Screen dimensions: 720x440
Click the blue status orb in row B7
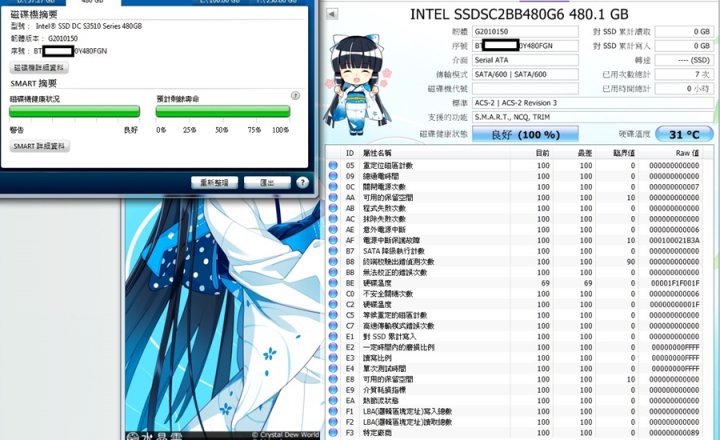click(x=333, y=251)
